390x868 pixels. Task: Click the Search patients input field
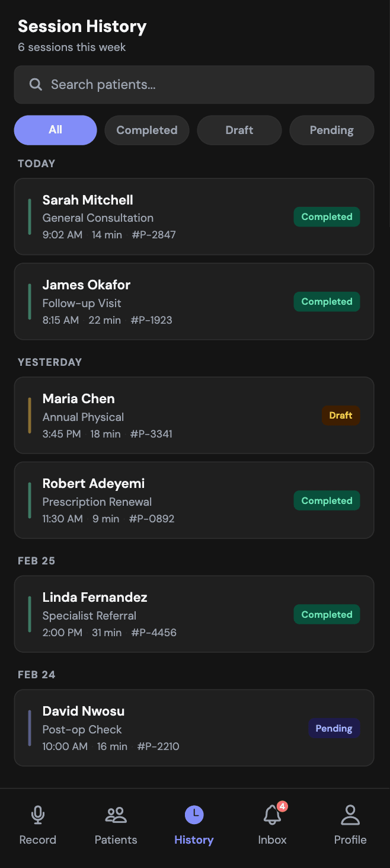point(194,84)
